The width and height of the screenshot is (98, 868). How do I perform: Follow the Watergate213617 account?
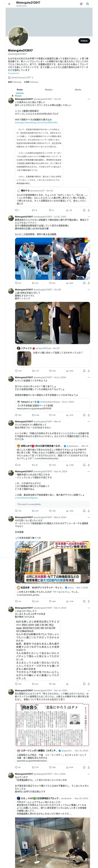click(84, 41)
